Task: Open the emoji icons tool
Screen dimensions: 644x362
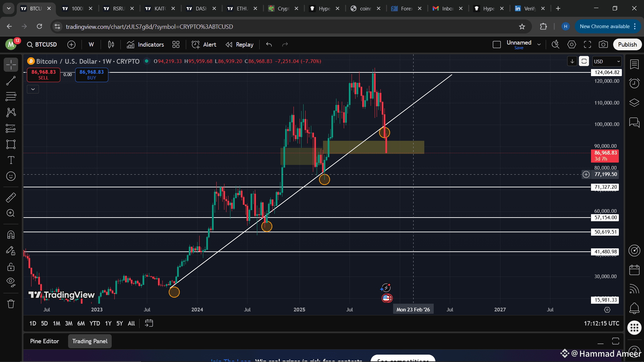Action: [11, 176]
